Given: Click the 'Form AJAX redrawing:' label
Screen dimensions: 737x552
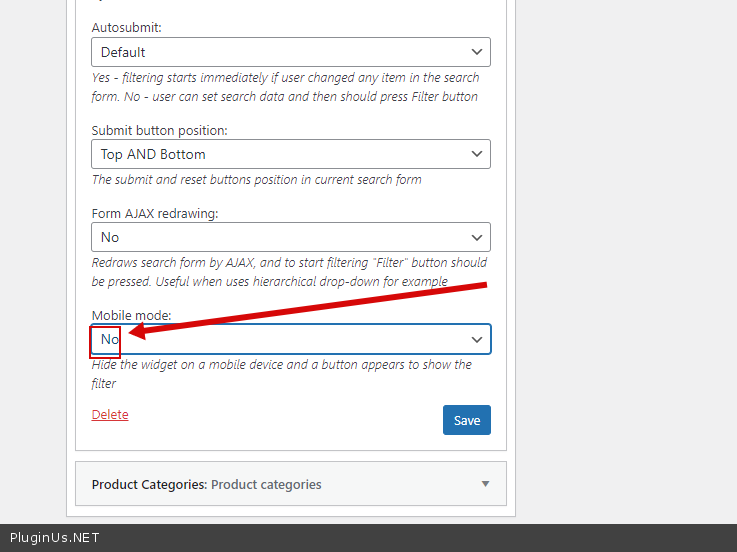Looking at the screenshot, I should coord(154,213).
